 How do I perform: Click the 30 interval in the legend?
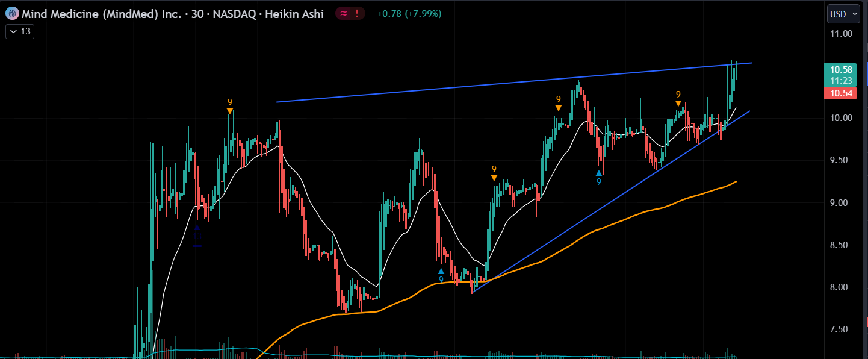pos(196,13)
